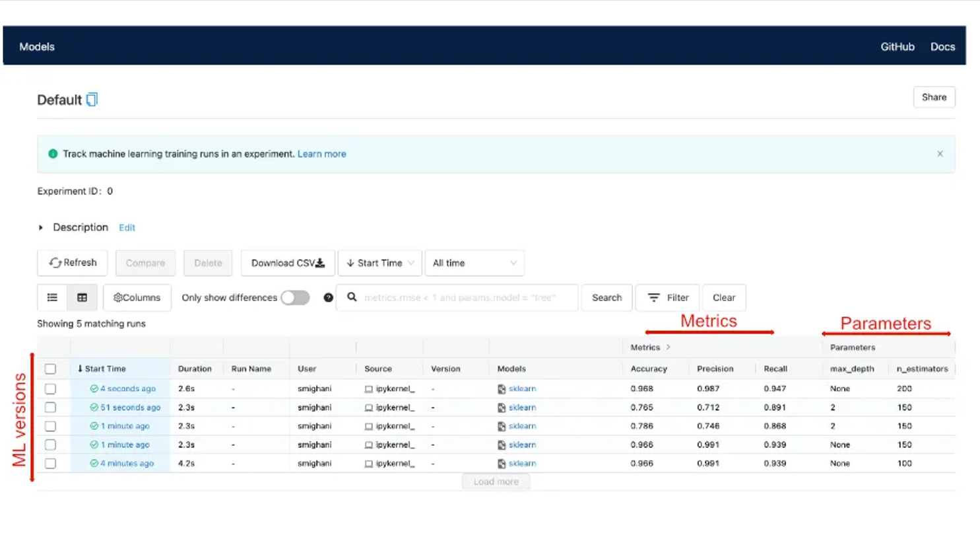Open the Start Time sort dropdown
Image resolution: width=980 pixels, height=535 pixels.
click(x=379, y=263)
